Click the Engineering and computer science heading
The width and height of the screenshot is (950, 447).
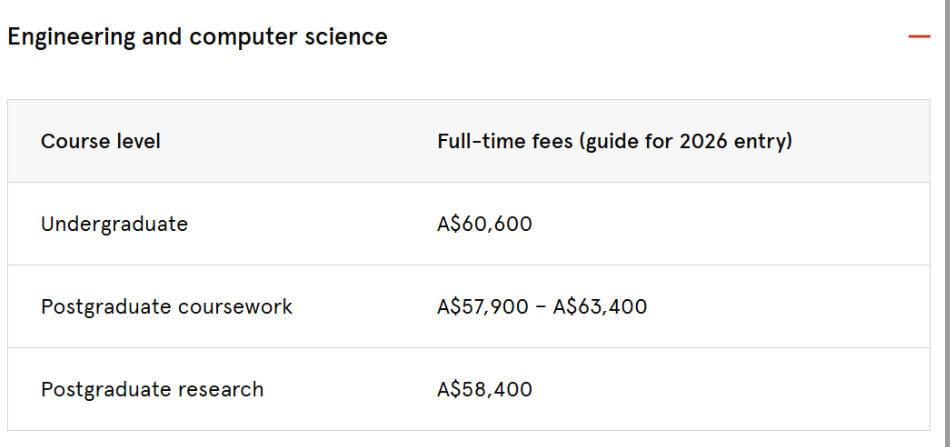tap(197, 37)
